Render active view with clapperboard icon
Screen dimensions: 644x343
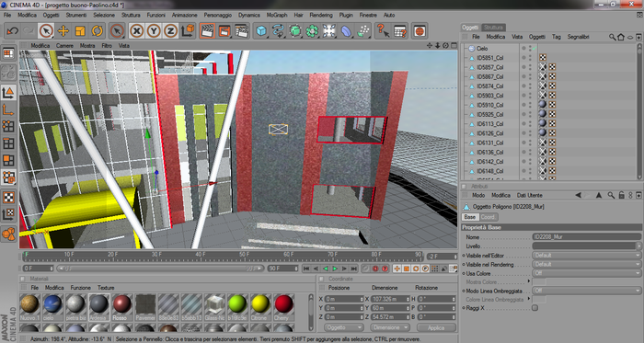pyautogui.click(x=207, y=30)
